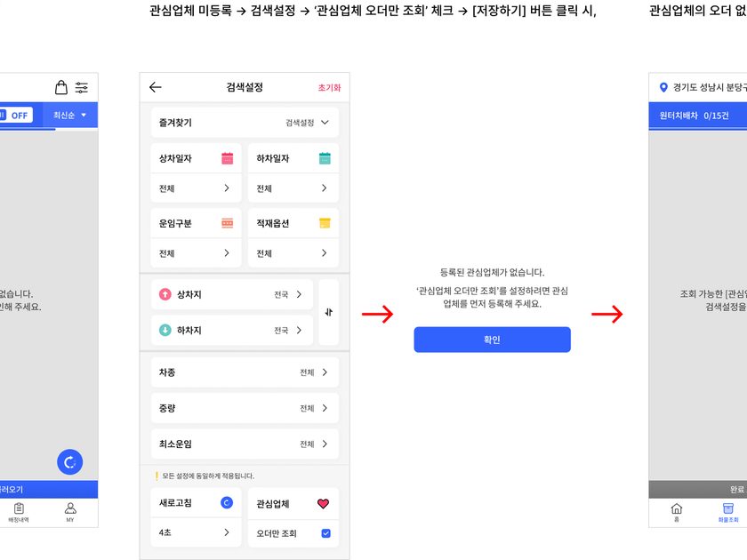Viewport: 747px width, 560px height.
Task: Uncheck the 오더만 조회 checkbox
Action: [325, 533]
